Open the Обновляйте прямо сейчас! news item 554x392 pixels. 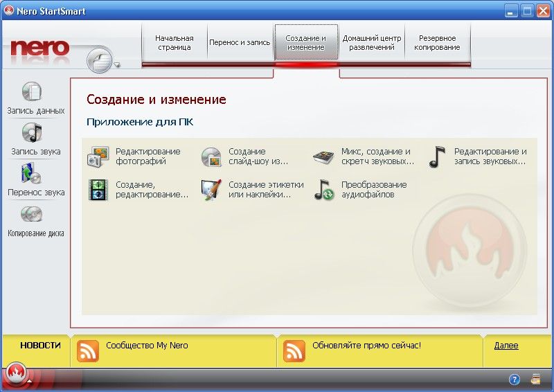click(366, 346)
